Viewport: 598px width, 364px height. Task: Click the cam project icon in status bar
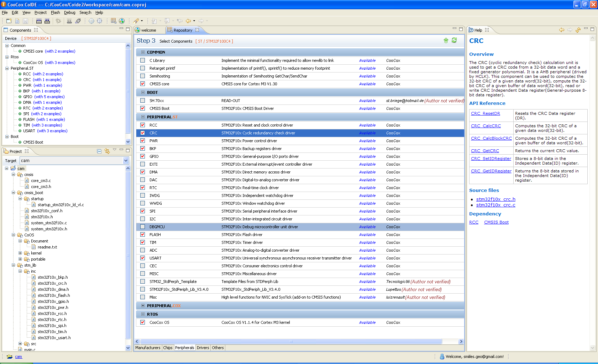tap(10, 357)
